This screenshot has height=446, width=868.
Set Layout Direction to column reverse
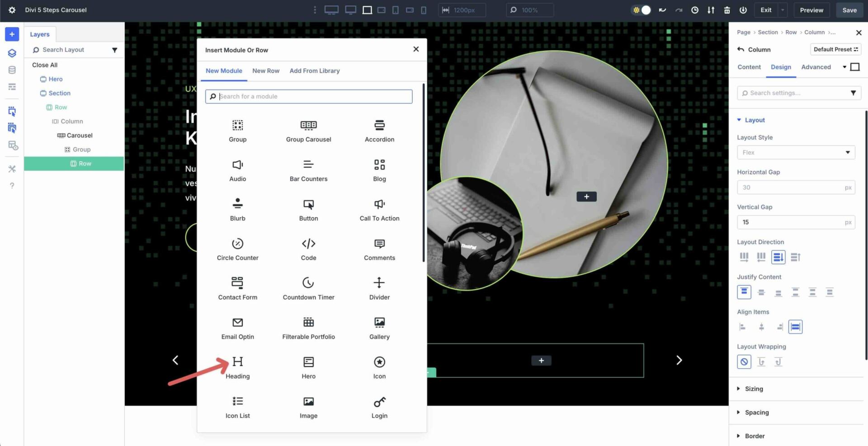(795, 257)
